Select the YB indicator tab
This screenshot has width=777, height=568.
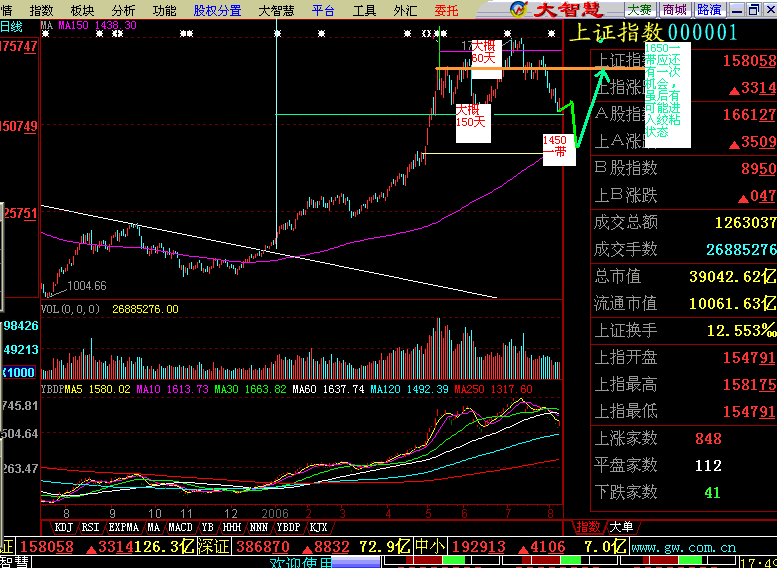pos(208,527)
